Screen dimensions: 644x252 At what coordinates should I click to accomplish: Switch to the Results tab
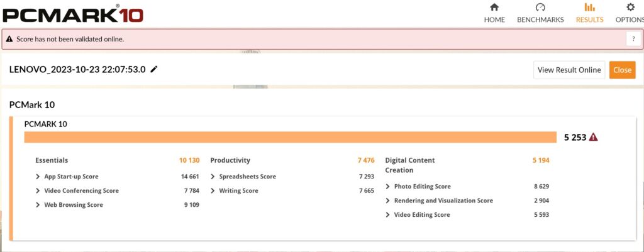click(x=590, y=13)
